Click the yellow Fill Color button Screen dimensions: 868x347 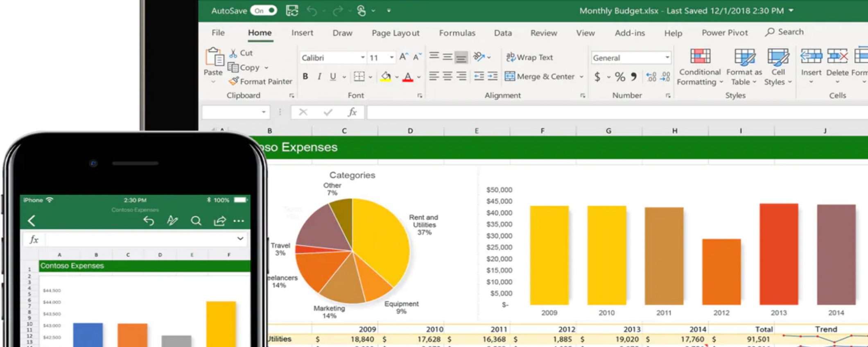386,77
